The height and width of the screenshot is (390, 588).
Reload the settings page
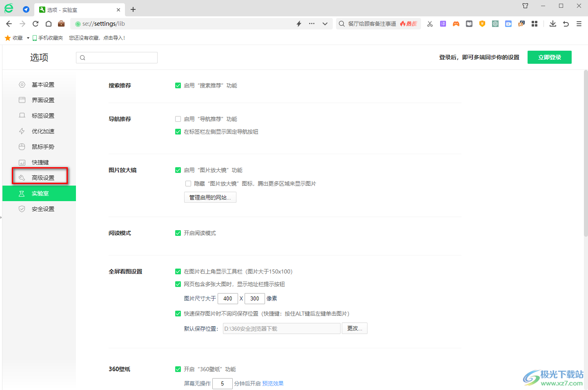pyautogui.click(x=36, y=24)
